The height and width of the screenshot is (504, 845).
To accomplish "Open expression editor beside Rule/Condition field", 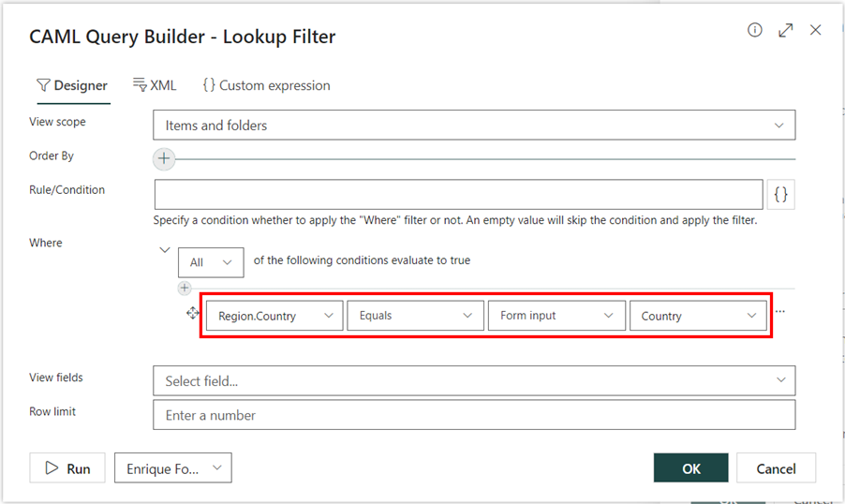I will click(781, 194).
